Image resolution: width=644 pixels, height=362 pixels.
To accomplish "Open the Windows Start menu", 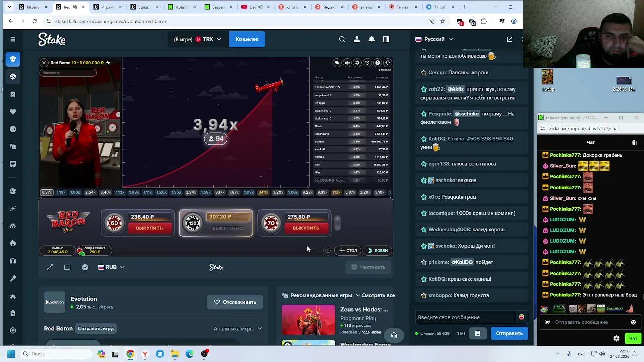I will pos(11,354).
